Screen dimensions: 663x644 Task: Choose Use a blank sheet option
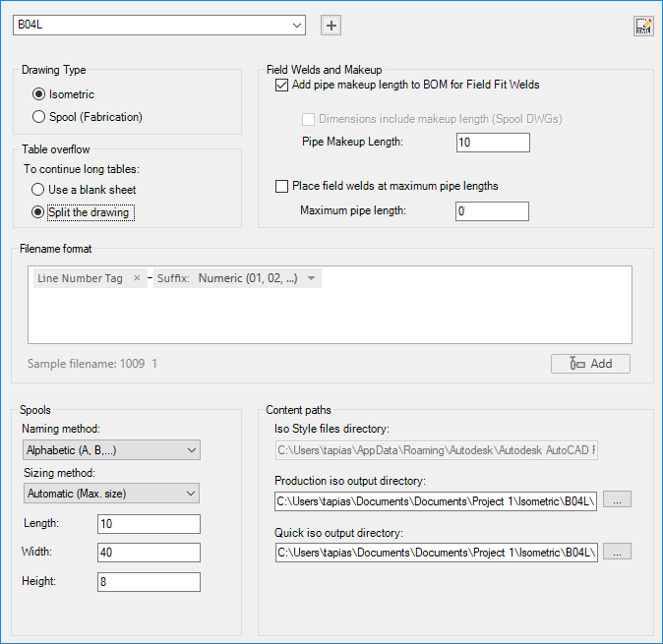(38, 189)
